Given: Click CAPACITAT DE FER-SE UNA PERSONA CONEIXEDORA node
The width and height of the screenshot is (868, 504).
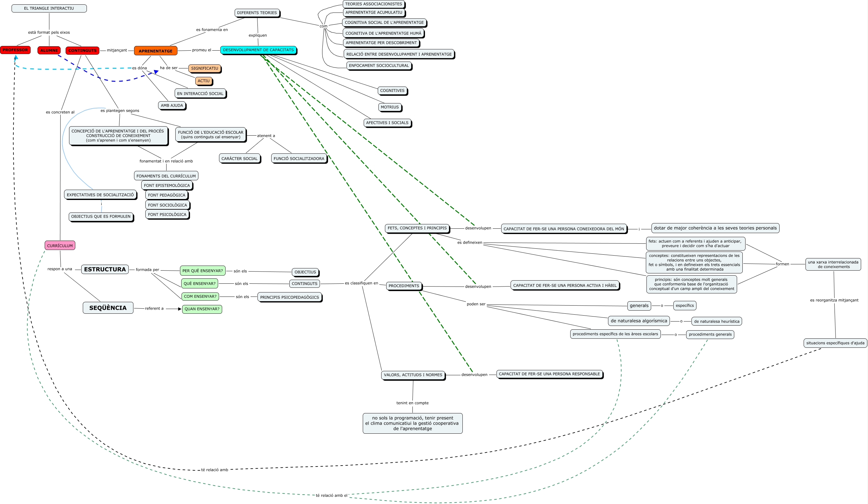Looking at the screenshot, I should tap(563, 229).
